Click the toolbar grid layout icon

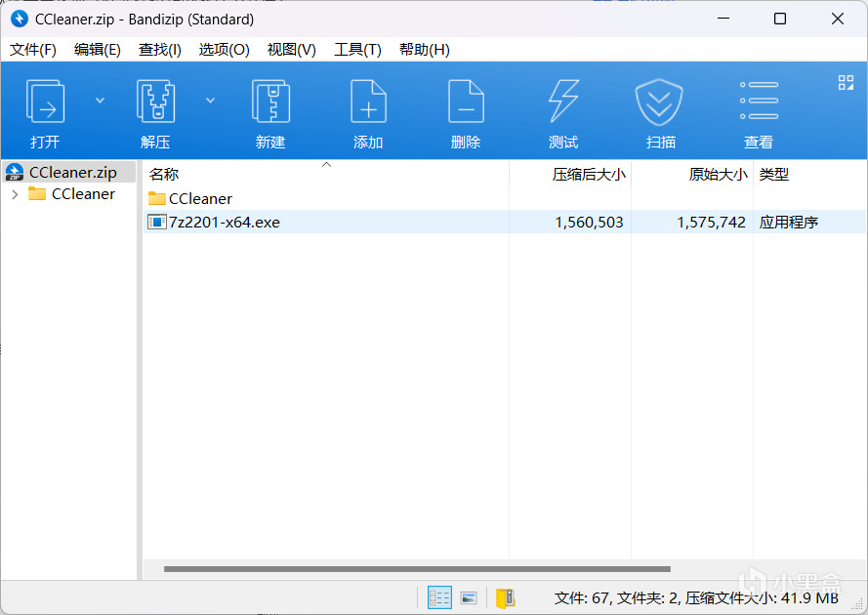846,82
